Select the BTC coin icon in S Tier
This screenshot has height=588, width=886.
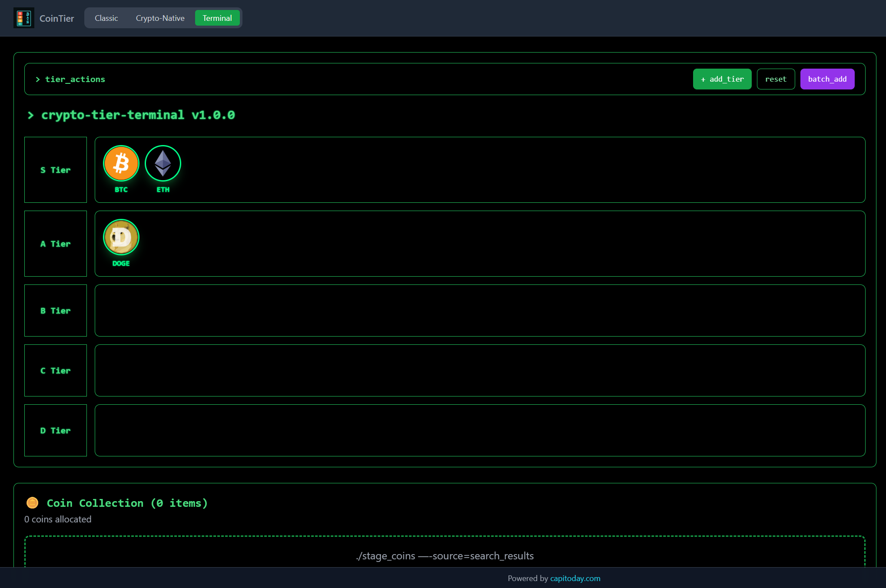click(x=121, y=163)
